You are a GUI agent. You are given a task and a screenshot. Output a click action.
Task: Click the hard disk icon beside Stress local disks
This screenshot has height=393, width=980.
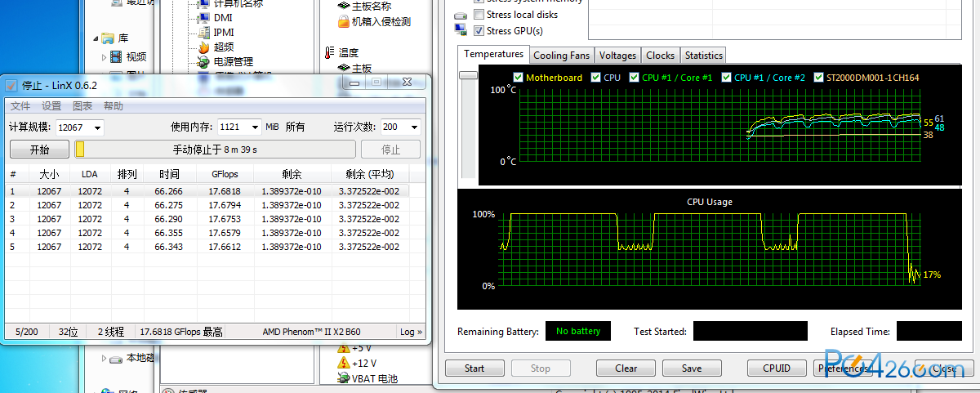coord(461,15)
